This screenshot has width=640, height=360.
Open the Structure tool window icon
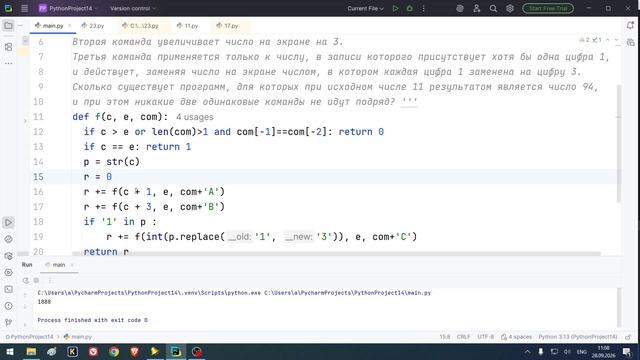pyautogui.click(x=8, y=47)
